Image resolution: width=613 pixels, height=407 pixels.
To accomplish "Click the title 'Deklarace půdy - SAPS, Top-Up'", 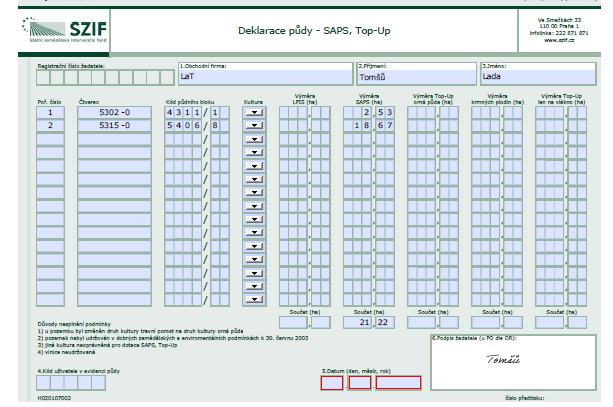I will pyautogui.click(x=314, y=30).
